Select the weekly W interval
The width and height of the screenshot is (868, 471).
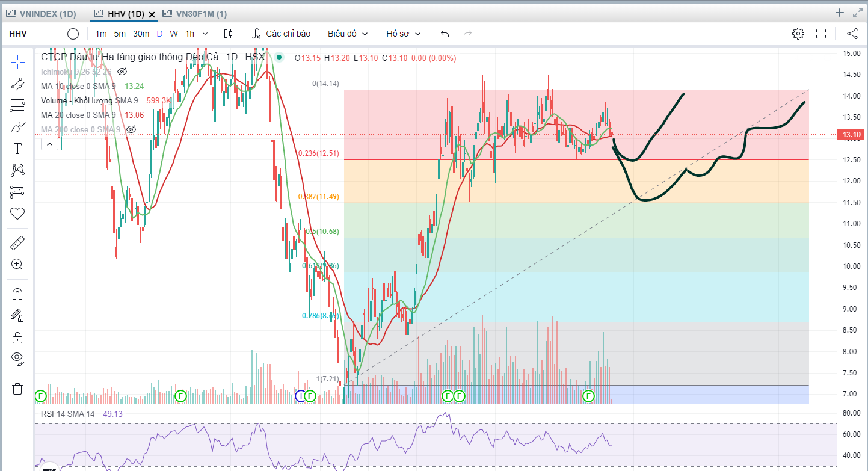174,34
